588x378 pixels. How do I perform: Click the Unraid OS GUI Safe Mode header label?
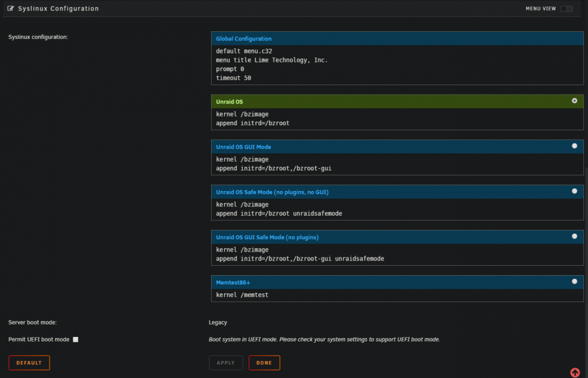point(267,237)
